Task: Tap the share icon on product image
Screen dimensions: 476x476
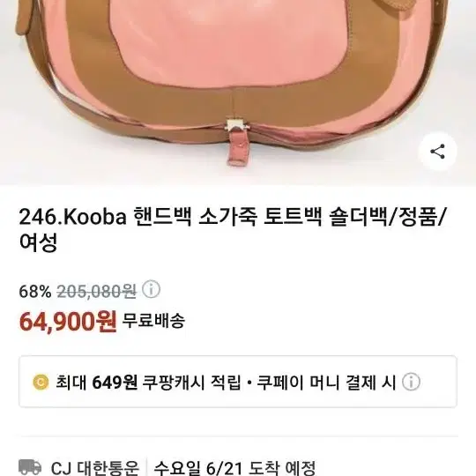Action: [x=437, y=152]
